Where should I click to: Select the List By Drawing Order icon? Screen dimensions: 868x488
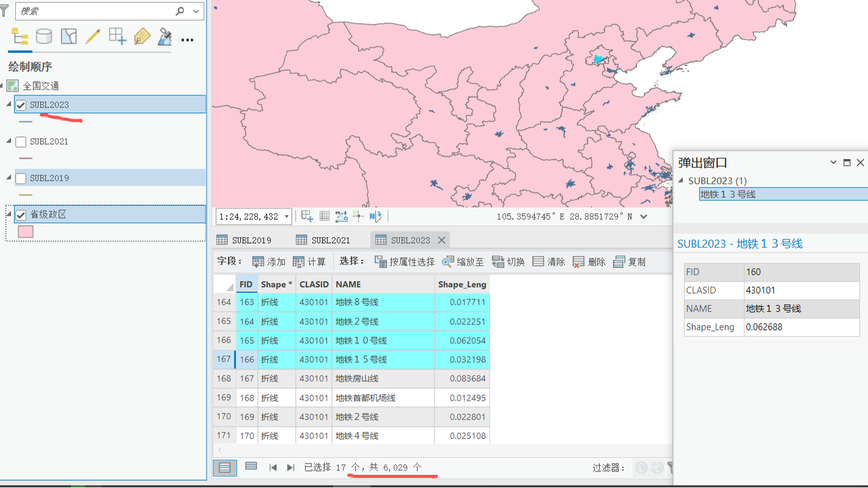[x=20, y=37]
